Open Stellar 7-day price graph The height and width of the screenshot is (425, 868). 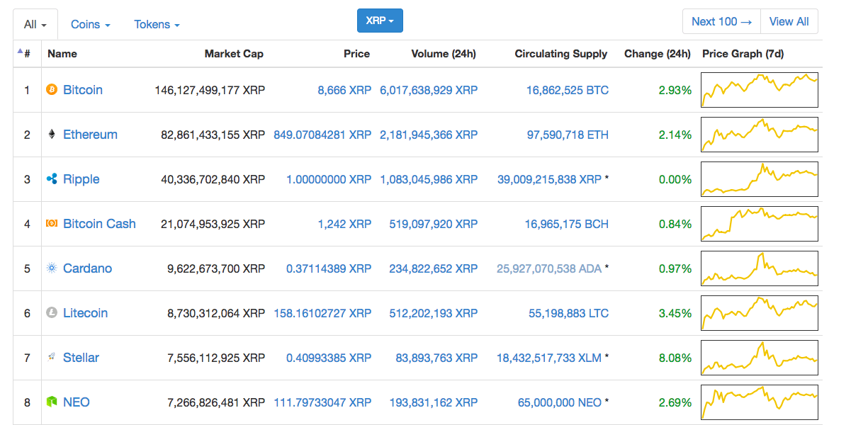click(760, 358)
